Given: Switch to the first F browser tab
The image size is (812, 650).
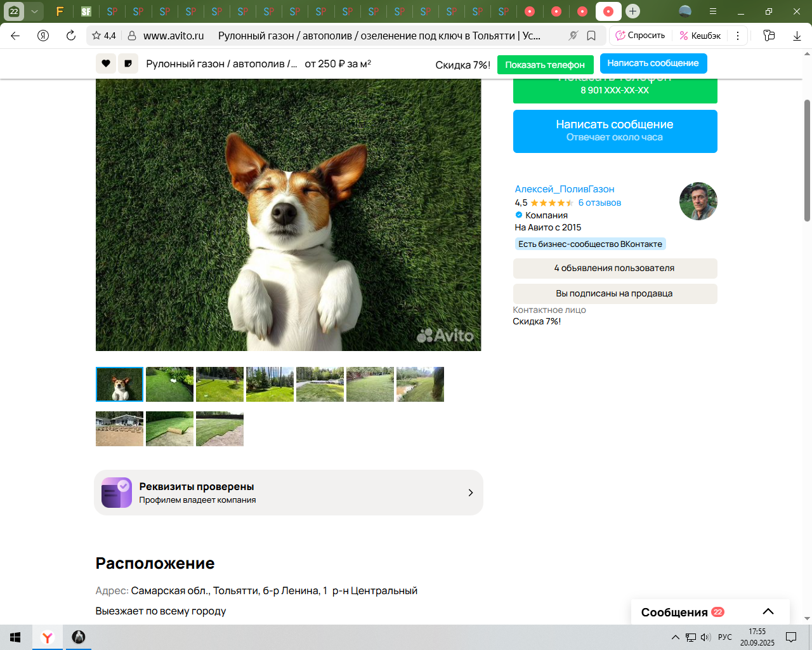Looking at the screenshot, I should 60,11.
